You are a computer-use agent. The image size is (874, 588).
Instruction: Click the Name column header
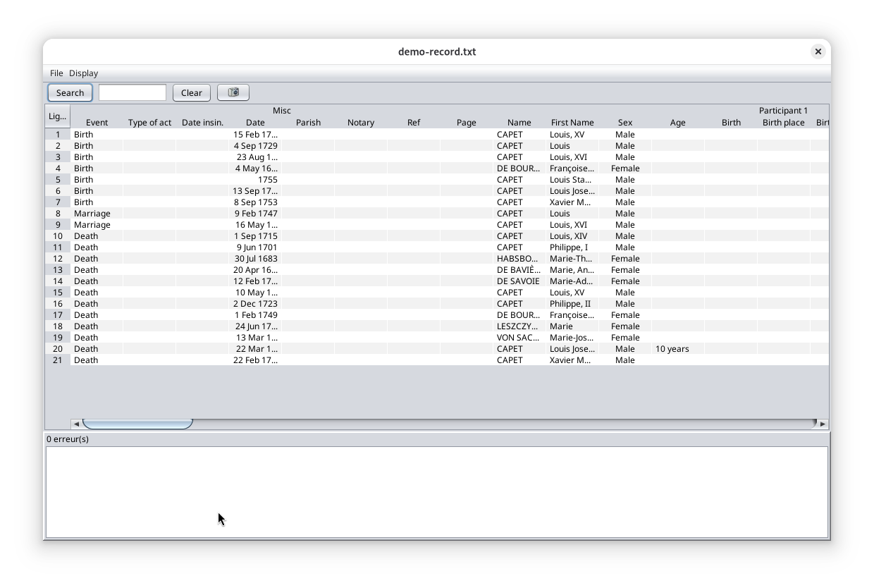coord(519,123)
